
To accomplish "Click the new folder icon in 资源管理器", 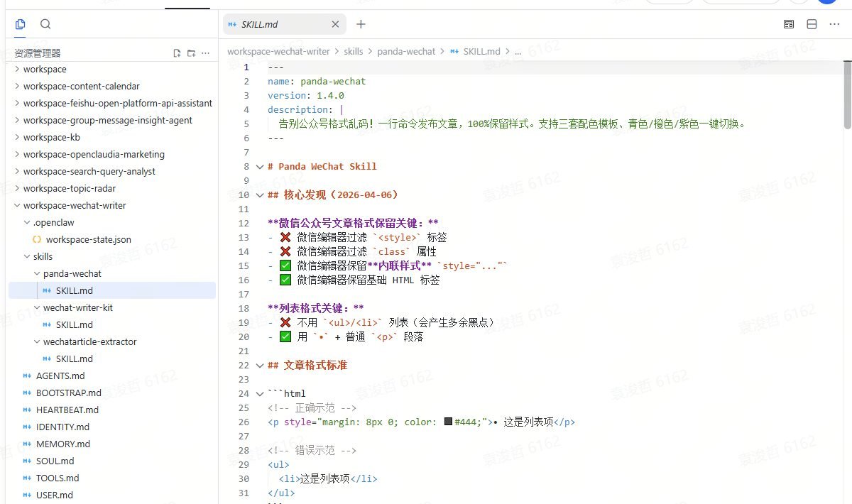I will tap(191, 53).
